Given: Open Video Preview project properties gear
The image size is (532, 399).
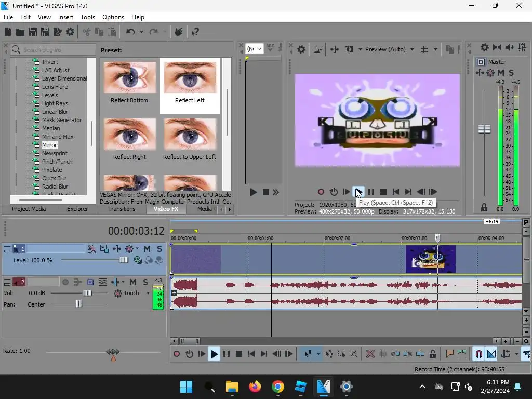Looking at the screenshot, I should point(301,49).
